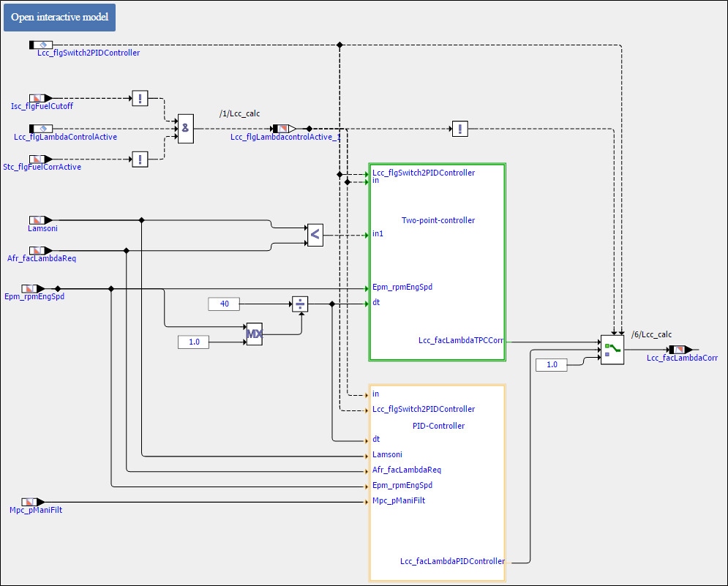Viewport: 728px width, 586px height.
Task: Click the Lcc_flgSwitch2PIDController input port icon
Action: pyautogui.click(x=41, y=45)
